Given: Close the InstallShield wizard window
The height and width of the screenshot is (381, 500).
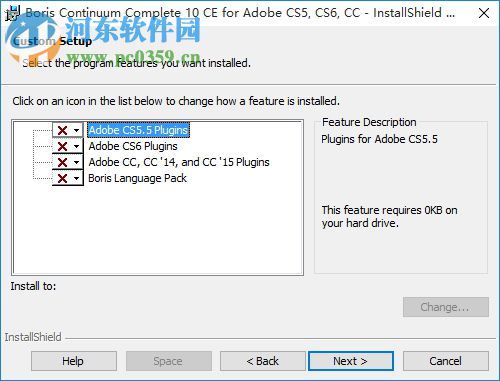Looking at the screenshot, I should [x=484, y=13].
